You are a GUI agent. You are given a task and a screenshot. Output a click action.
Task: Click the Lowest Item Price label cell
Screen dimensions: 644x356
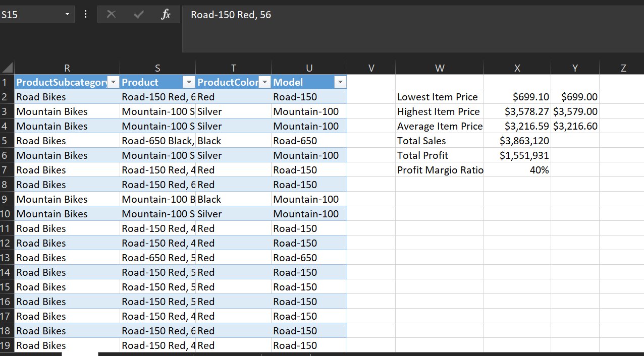(x=440, y=97)
